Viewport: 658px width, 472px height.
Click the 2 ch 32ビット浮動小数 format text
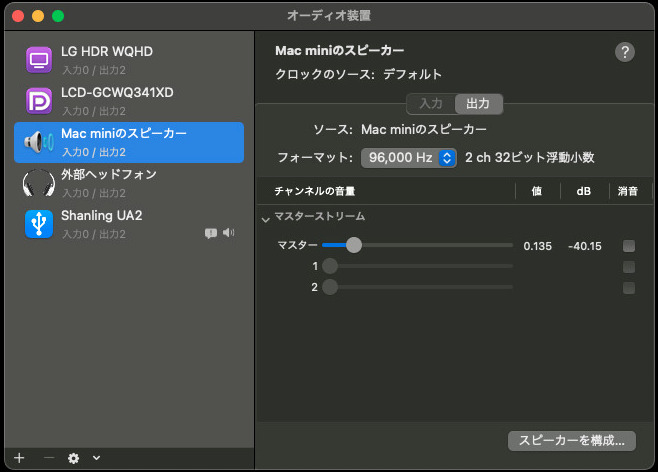(x=530, y=158)
